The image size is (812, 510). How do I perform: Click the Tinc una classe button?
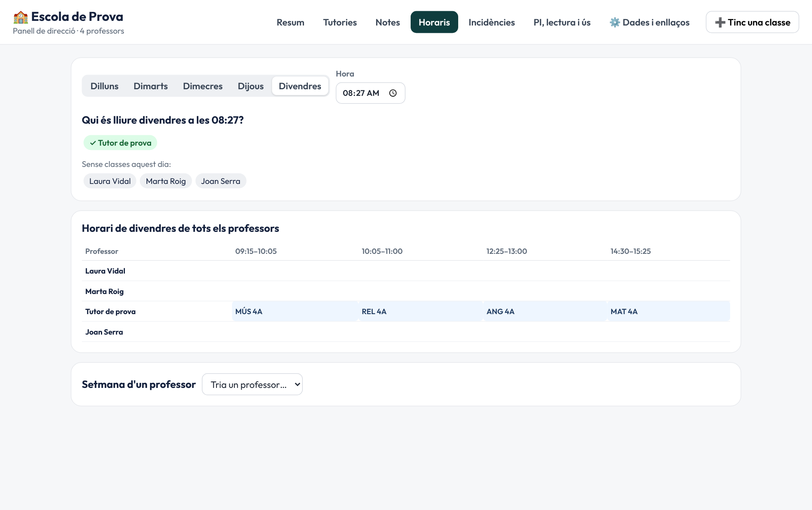pyautogui.click(x=752, y=22)
